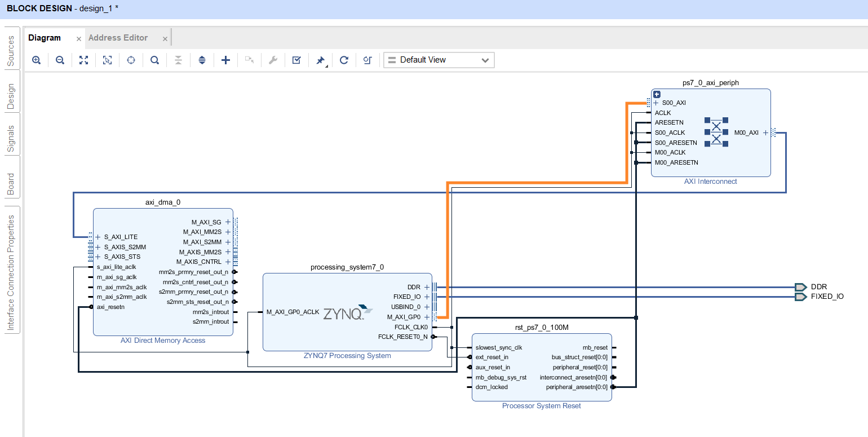
Task: Select the axi_dma_0 block
Action: (x=163, y=271)
